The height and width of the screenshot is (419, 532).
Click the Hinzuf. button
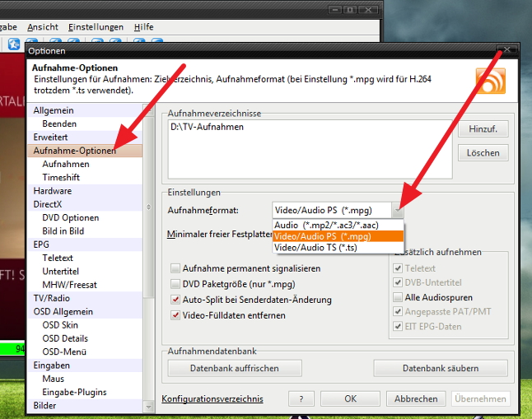coord(483,129)
